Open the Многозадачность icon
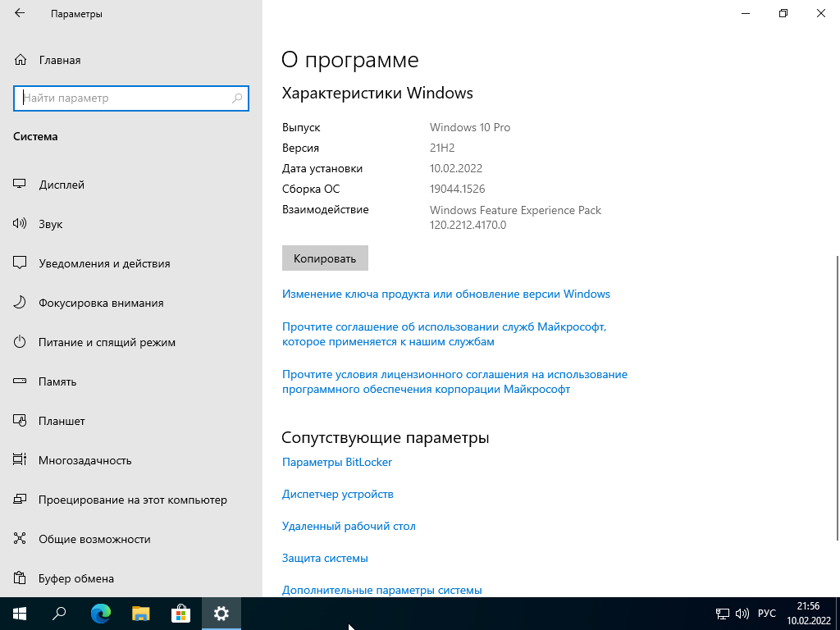The width and height of the screenshot is (840, 630). coord(20,459)
